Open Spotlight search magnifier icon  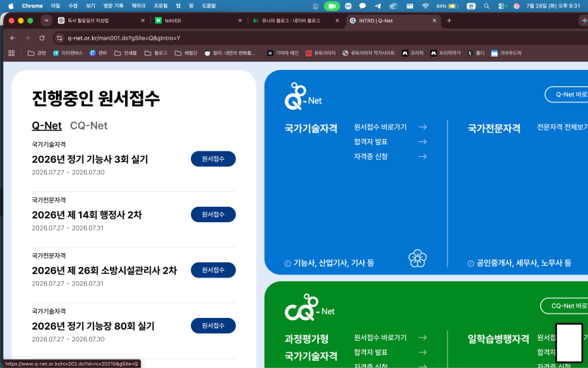(487, 6)
